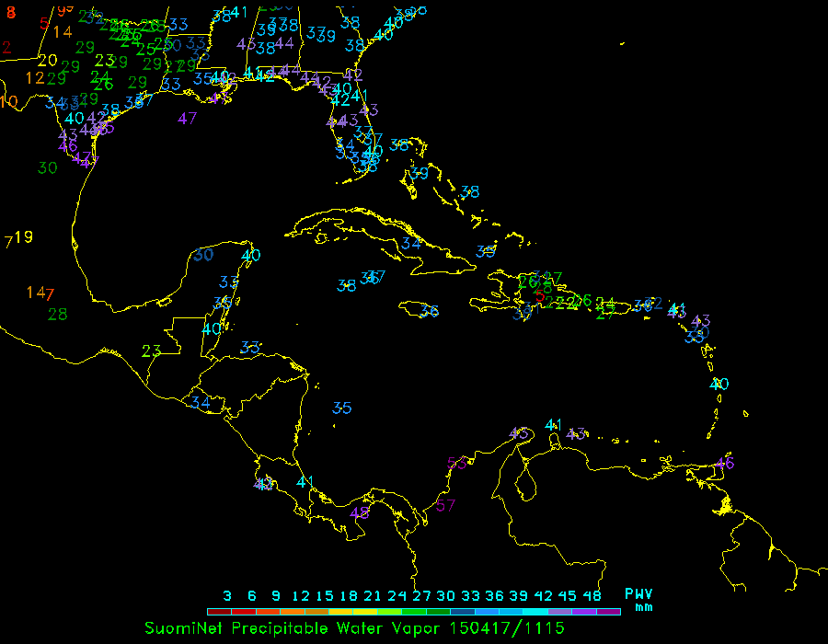Click the 35 reading in the open Caribbean Sea

(342, 408)
